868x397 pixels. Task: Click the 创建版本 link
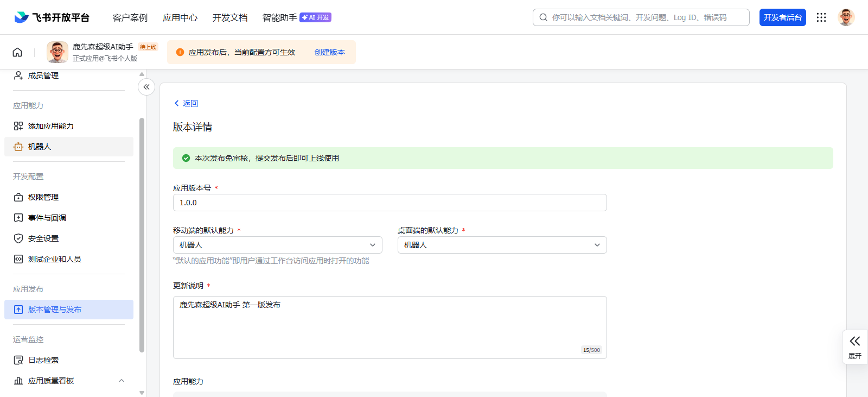[330, 52]
